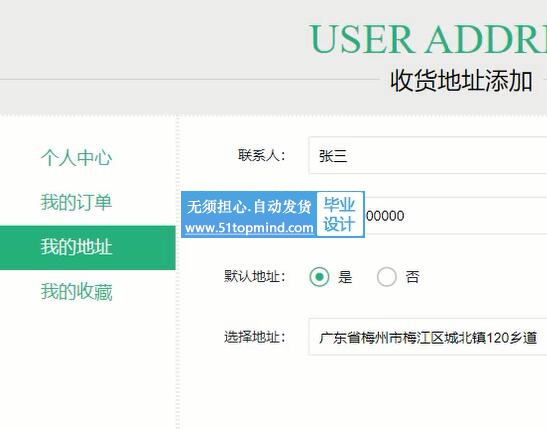Select the 我的地址 sidebar tab
Image resolution: width=547 pixels, height=429 pixels.
point(88,248)
